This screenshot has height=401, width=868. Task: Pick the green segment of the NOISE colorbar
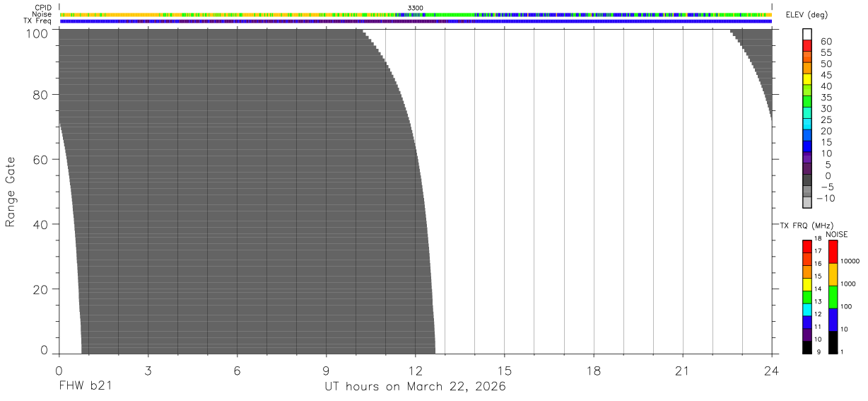tap(833, 297)
